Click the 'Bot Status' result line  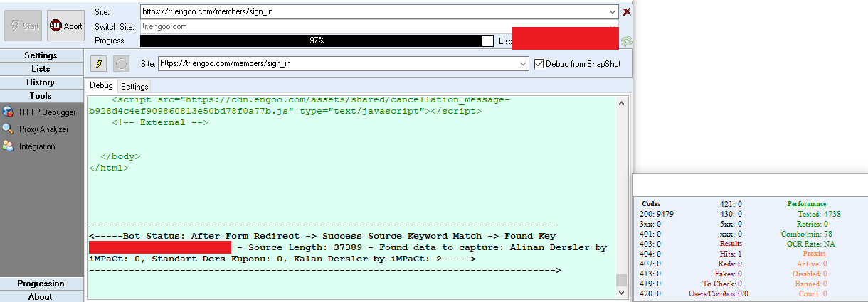[x=322, y=236]
